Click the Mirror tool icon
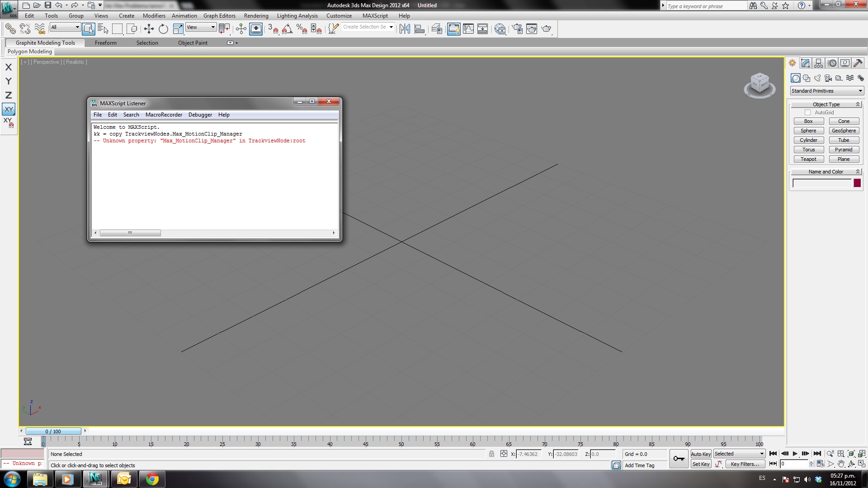The image size is (868, 488). 405,29
